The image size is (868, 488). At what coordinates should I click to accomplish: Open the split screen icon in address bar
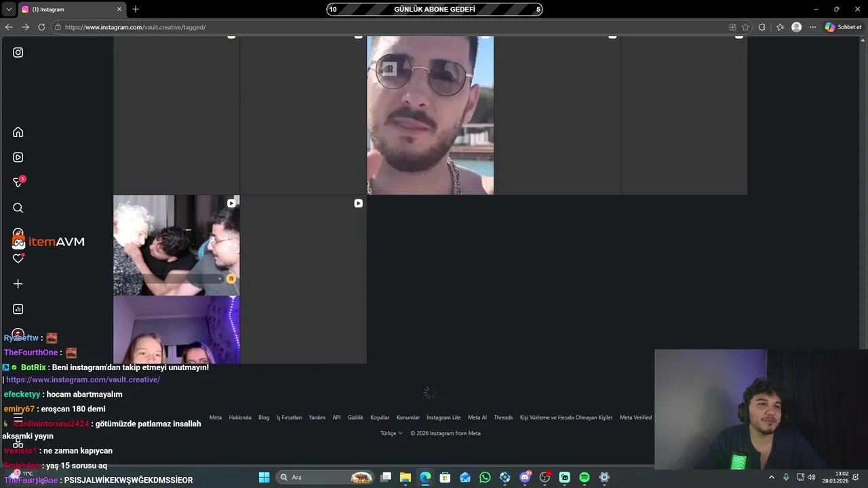732,27
